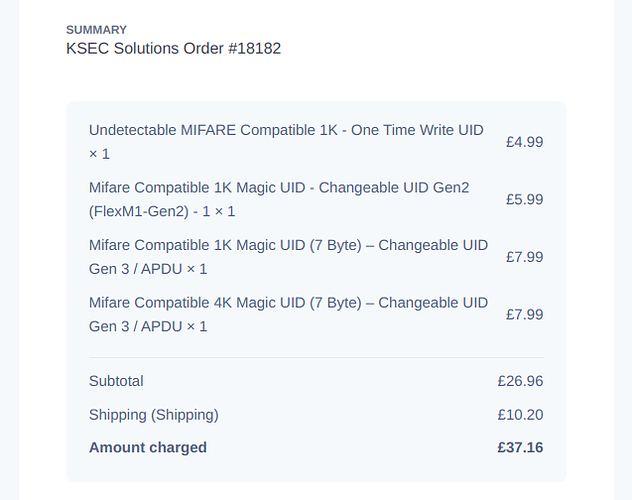Click the Shipping (Shipping) label
The width and height of the screenshot is (632, 500).
(x=154, y=415)
